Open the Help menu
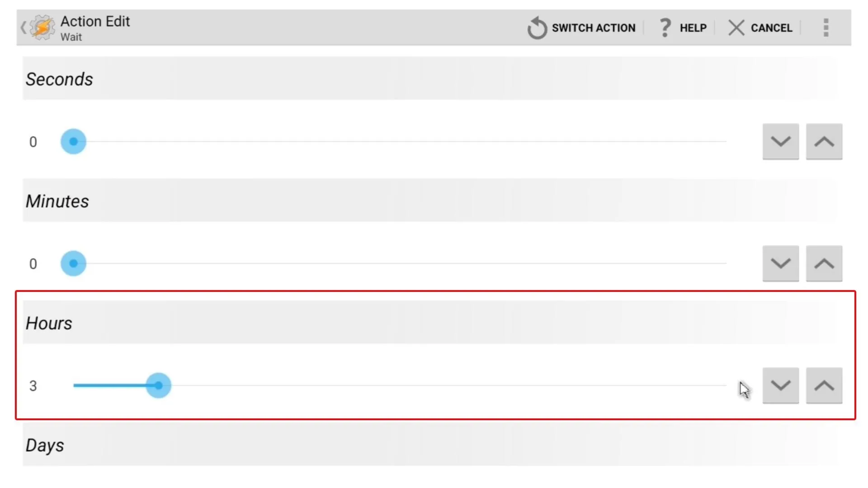Image resolution: width=868 pixels, height=488 pixels. (x=681, y=28)
